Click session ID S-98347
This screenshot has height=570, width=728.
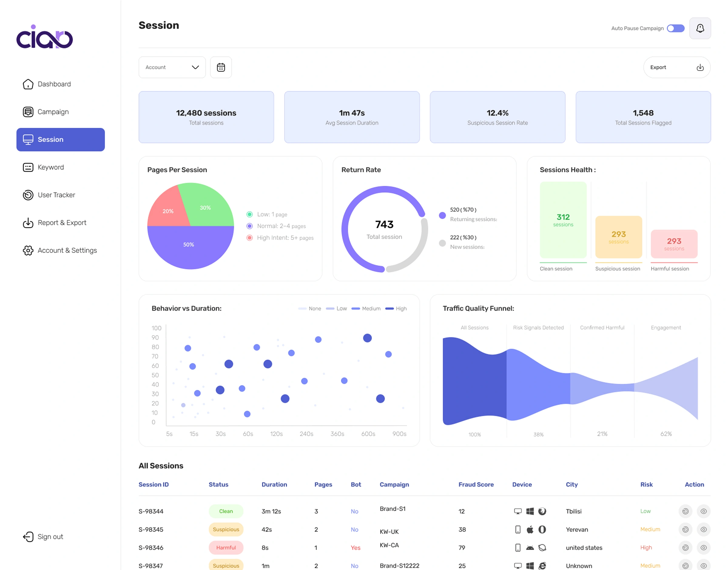pos(150,566)
